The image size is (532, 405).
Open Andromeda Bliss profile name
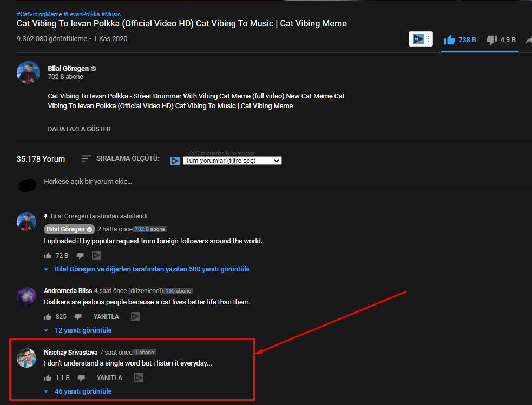[68, 291]
